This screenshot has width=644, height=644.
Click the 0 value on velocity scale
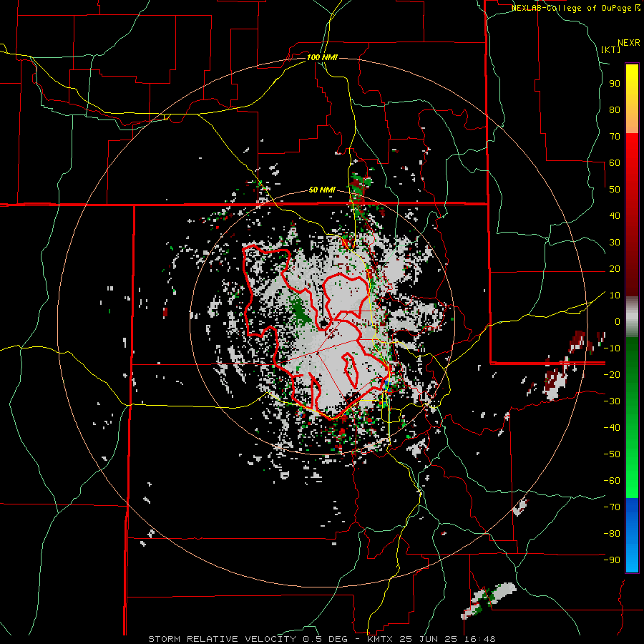[618, 322]
